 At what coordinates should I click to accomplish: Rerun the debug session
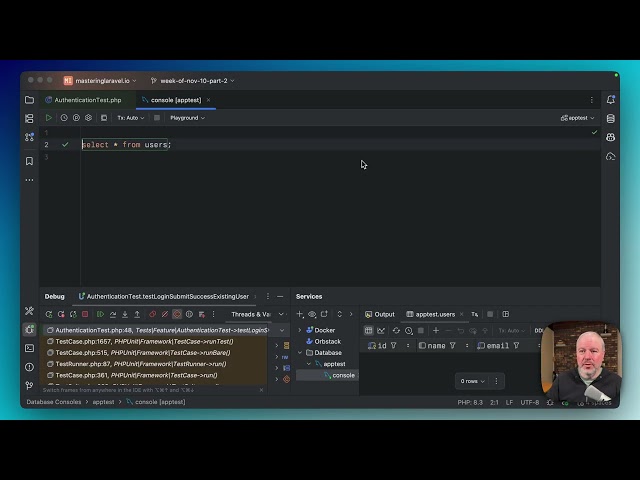[49, 314]
